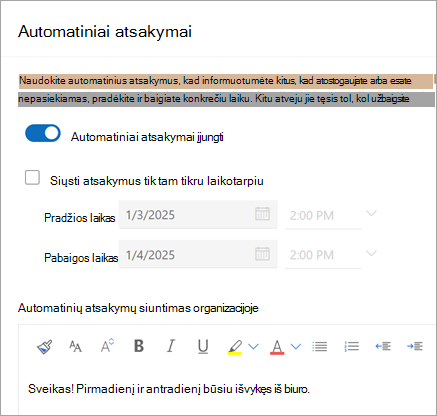The width and height of the screenshot is (437, 416).
Task: Click the Automatinių atsakymų siuntimas organizacijoje label
Action: pyautogui.click(x=138, y=308)
